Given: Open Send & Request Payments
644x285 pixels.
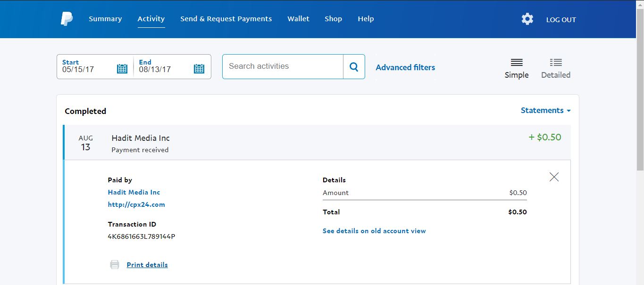Looking at the screenshot, I should 226,19.
